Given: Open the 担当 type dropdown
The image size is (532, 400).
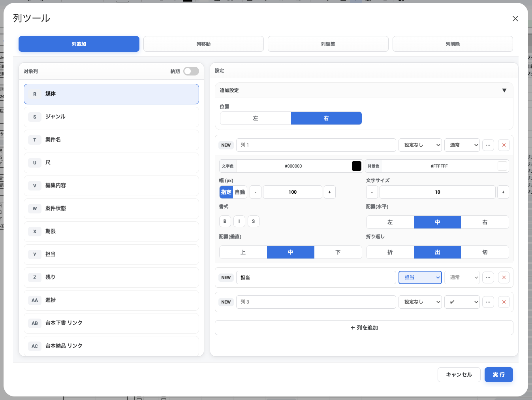Looking at the screenshot, I should click(420, 277).
